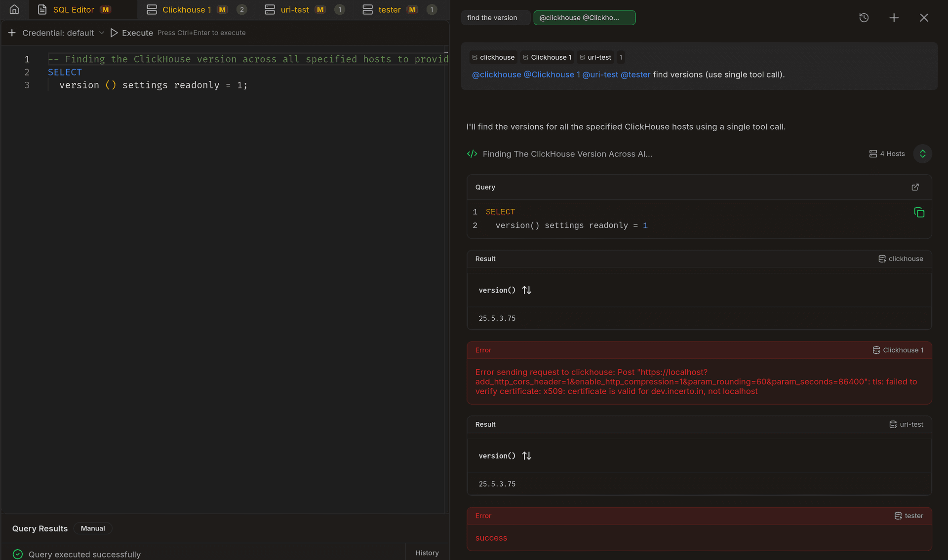
Task: Start a new chat with plus icon
Action: (894, 18)
